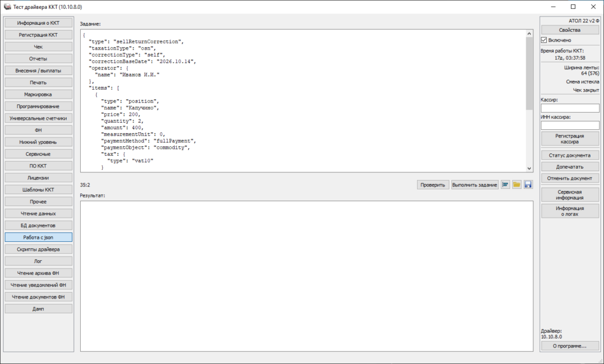Click the scroll-down arrow of the Задание editor
Image resolution: width=604 pixels, height=364 pixels.
pyautogui.click(x=529, y=168)
